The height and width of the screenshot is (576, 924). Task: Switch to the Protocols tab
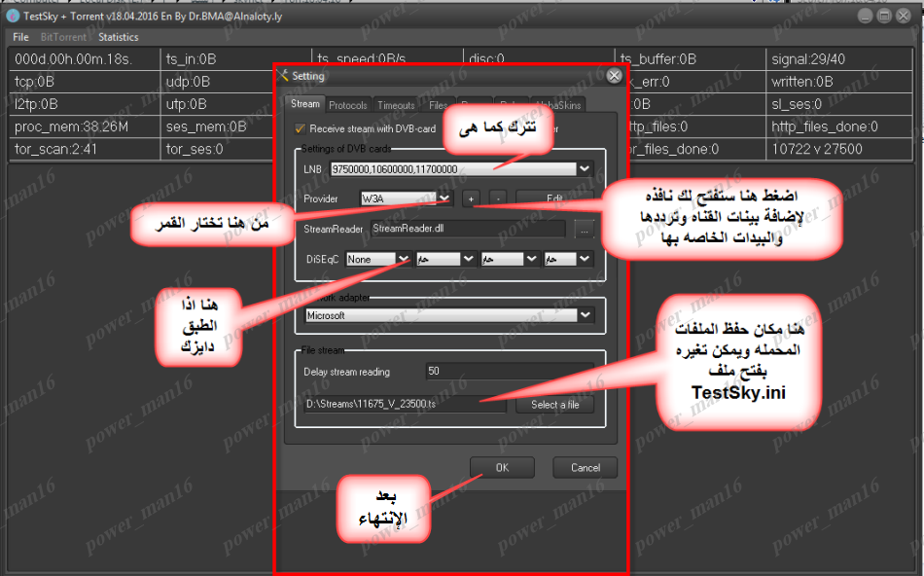(x=347, y=105)
